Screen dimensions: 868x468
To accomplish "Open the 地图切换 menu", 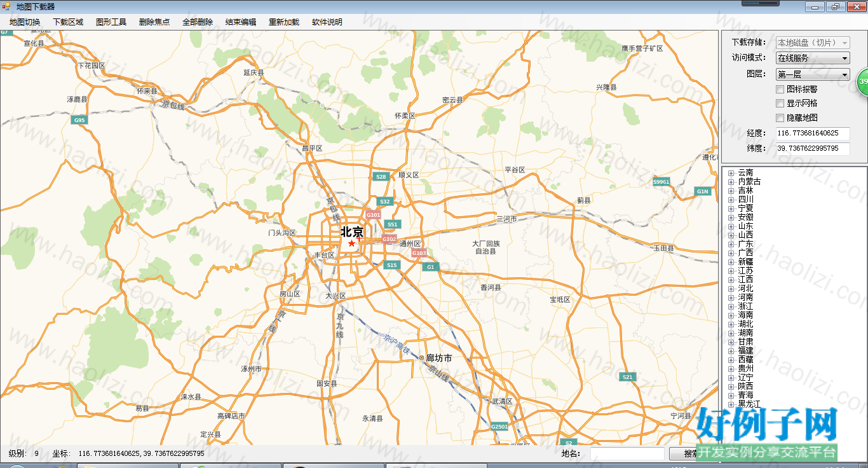I will [25, 22].
